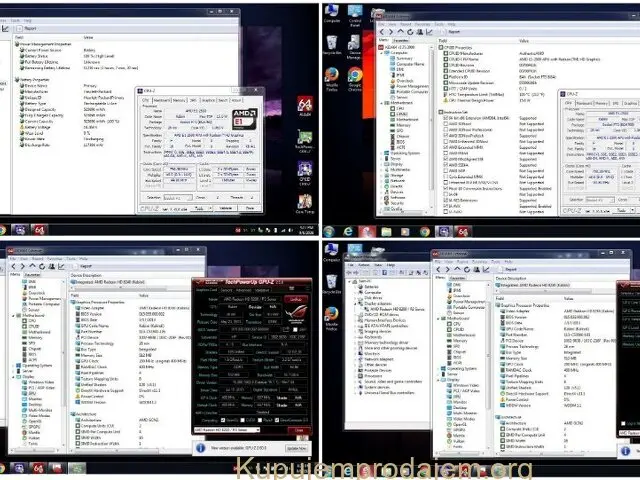The image size is (640, 480).
Task: Click the Lookup button in GPU-Z
Action: coord(294,298)
